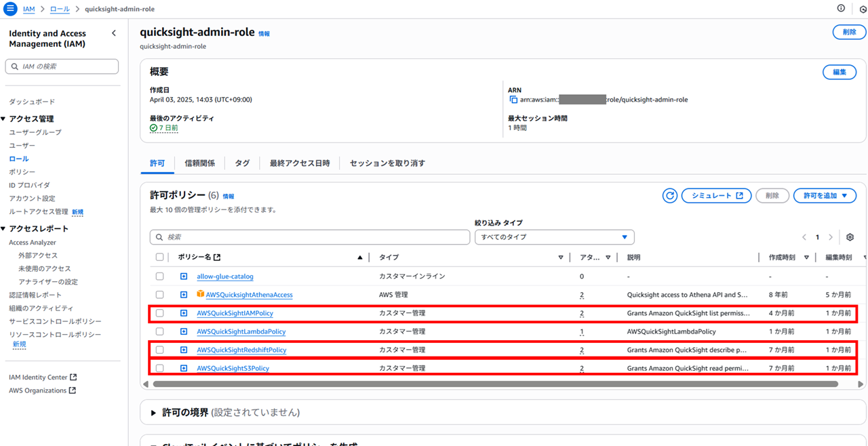Open Account settings in the sidebar
This screenshot has height=446, width=868.
32,199
